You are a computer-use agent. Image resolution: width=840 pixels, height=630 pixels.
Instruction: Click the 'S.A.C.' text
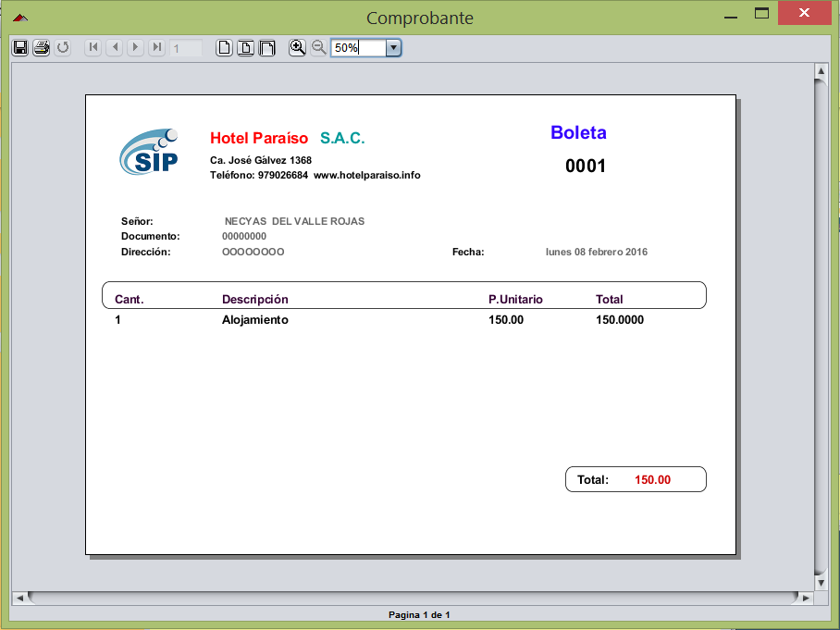342,138
